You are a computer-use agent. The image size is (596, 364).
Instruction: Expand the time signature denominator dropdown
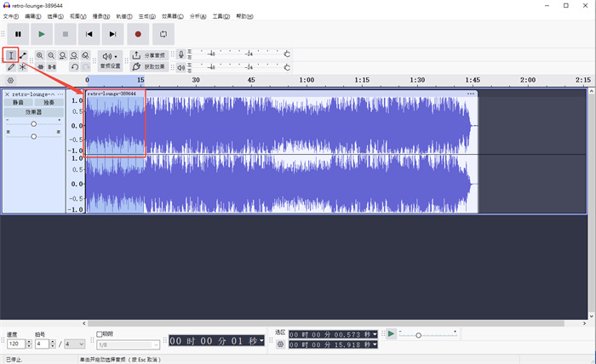(x=75, y=344)
